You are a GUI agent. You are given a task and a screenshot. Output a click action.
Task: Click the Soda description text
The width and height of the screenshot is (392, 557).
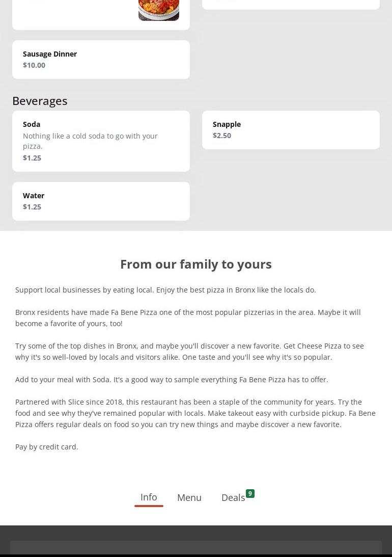pos(90,141)
